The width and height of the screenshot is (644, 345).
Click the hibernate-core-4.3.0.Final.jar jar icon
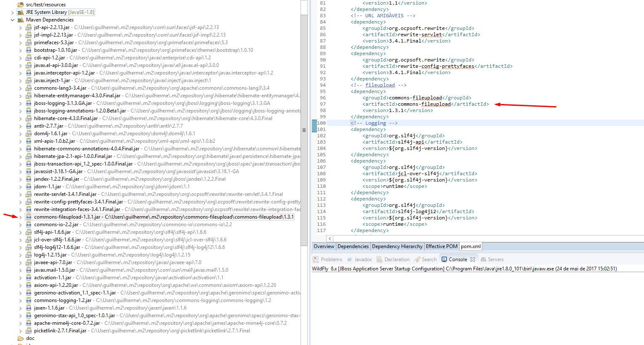click(x=29, y=118)
